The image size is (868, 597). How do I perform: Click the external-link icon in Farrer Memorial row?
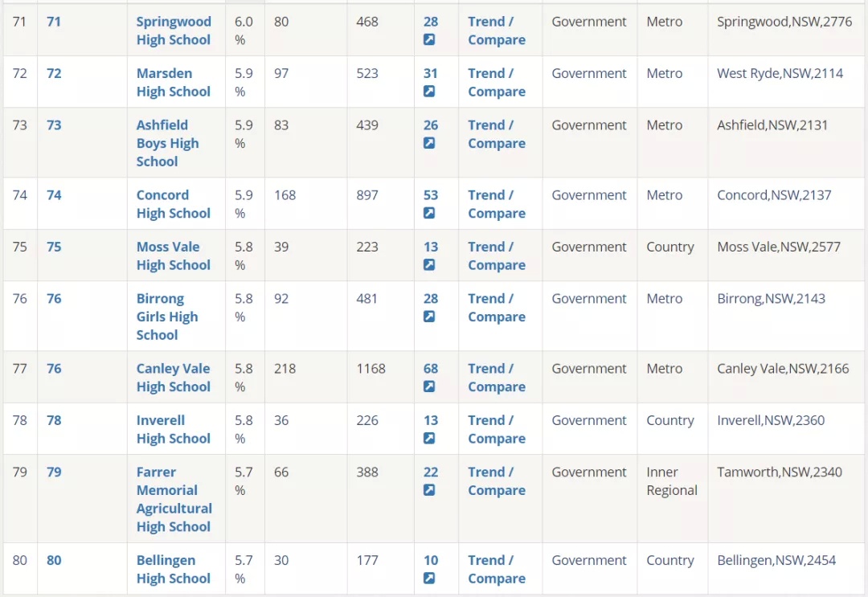429,490
